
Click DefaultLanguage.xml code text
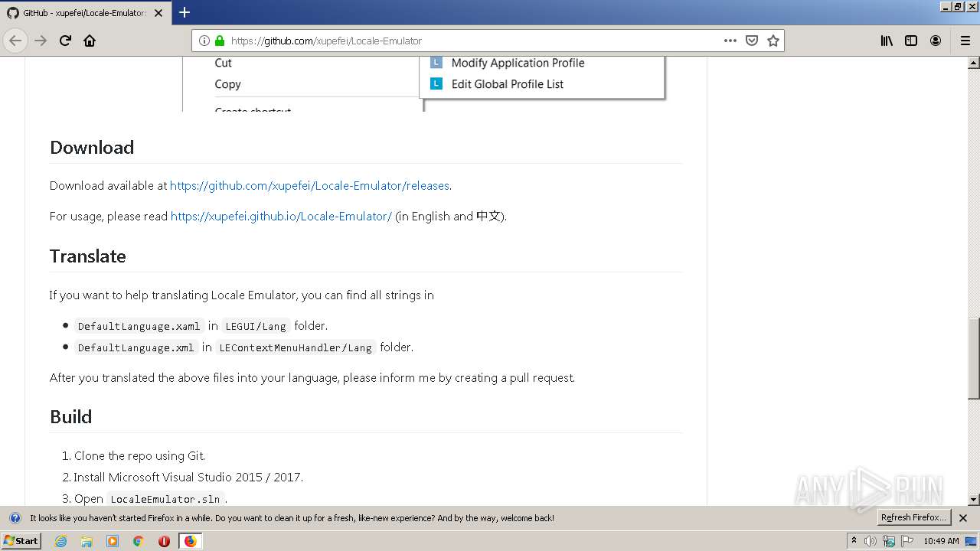(136, 347)
